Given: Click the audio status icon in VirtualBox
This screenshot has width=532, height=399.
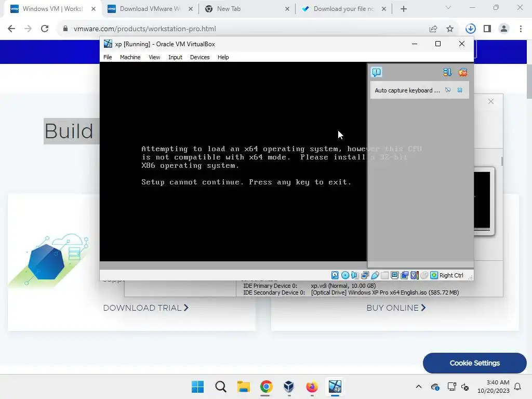Looking at the screenshot, I should pos(355,275).
